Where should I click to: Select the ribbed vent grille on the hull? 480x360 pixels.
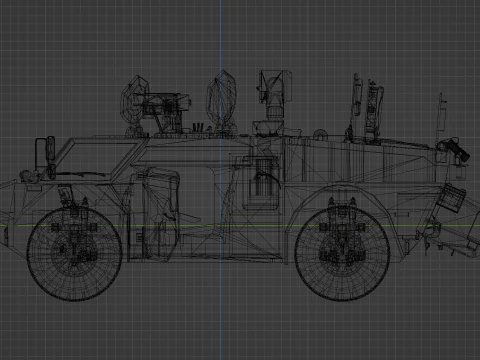click(265, 177)
